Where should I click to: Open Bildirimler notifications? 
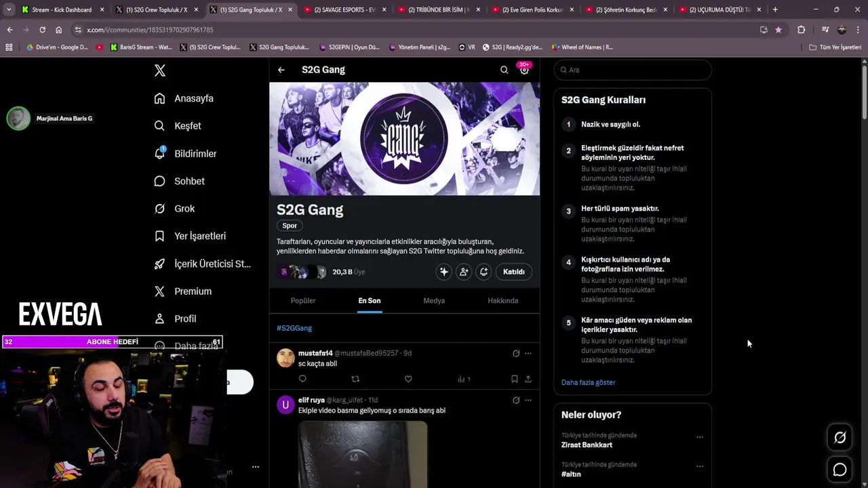pyautogui.click(x=185, y=154)
